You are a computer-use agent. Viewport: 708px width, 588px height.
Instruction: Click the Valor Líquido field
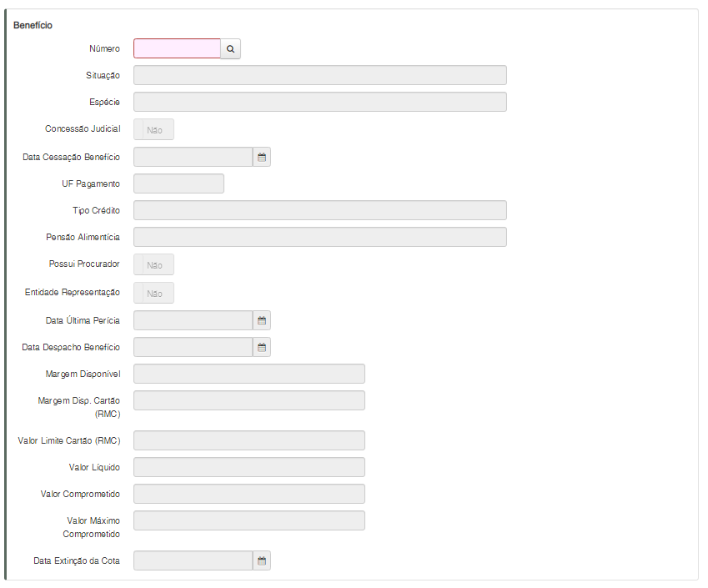coord(249,467)
